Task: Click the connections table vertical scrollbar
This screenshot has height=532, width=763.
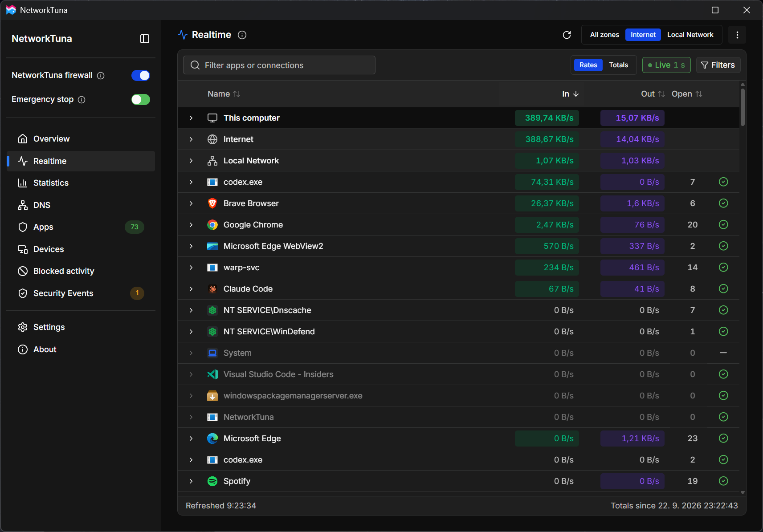Action: (x=743, y=107)
